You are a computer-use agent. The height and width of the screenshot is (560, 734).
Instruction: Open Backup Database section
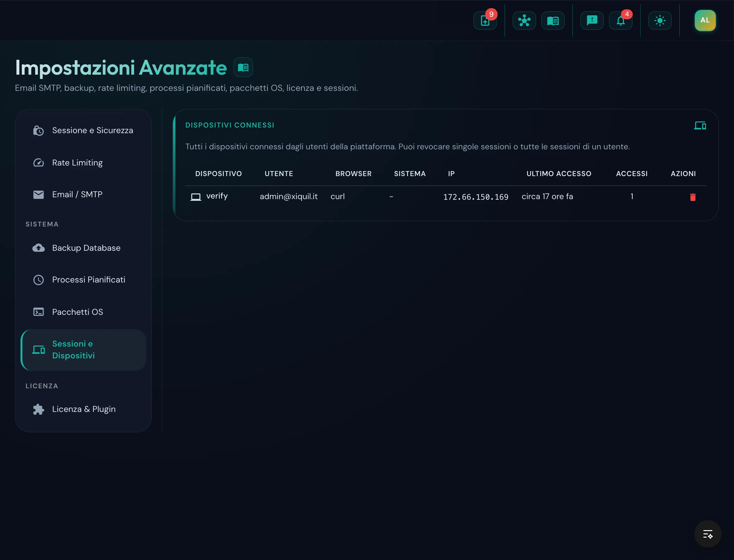click(83, 248)
